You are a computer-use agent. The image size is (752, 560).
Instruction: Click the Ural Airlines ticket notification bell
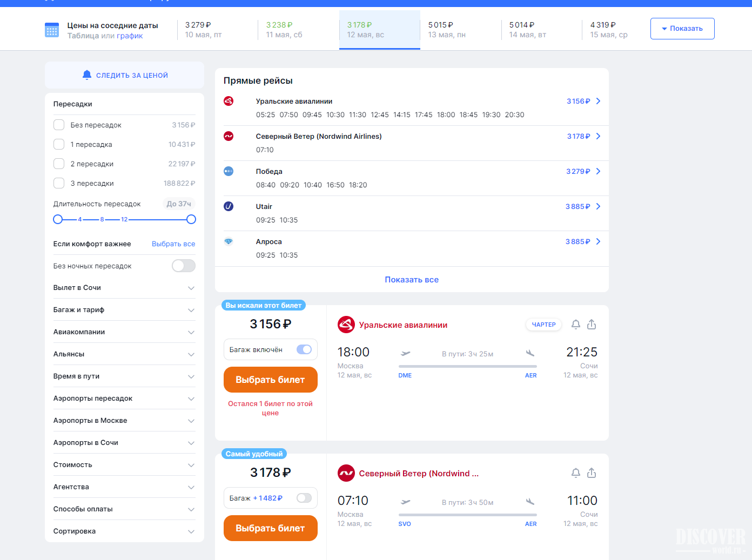click(576, 325)
